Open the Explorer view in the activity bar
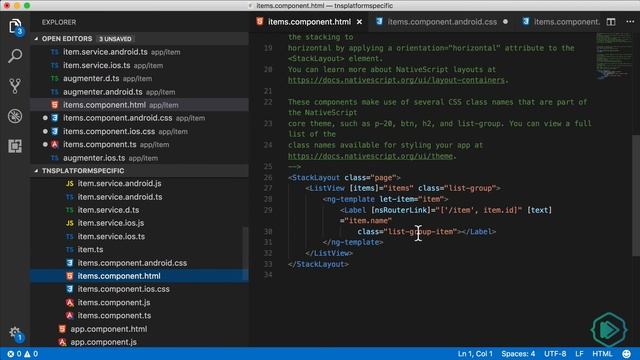Viewport: 640px width, 360px height. pos(15,27)
